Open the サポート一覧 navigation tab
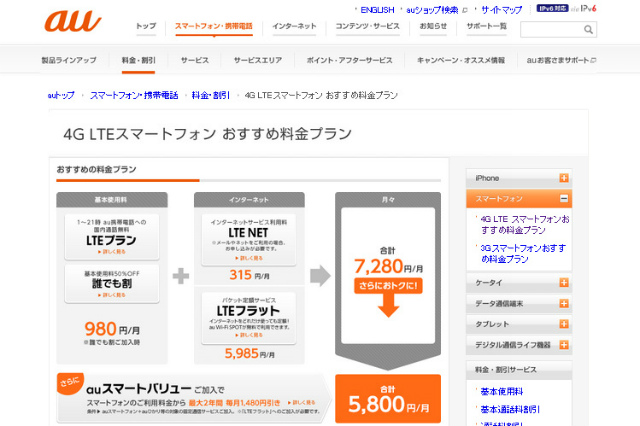Viewport: 640px width, 426px height. (487, 26)
